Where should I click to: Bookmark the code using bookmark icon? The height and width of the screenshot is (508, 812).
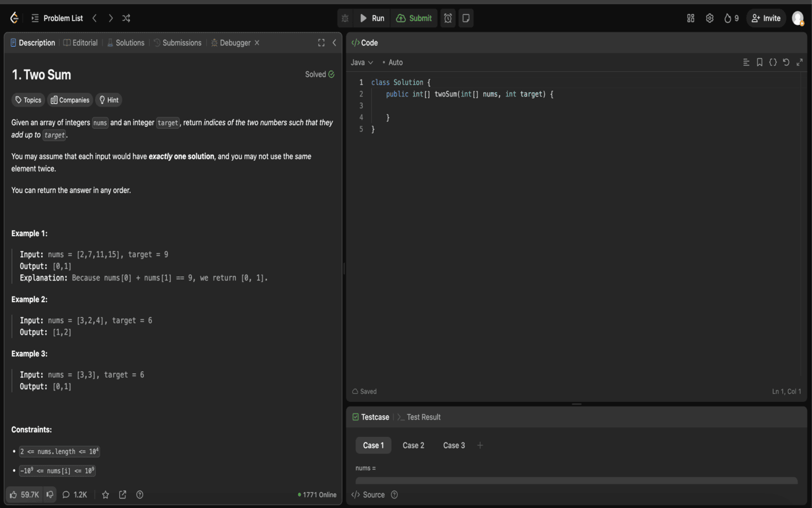759,62
